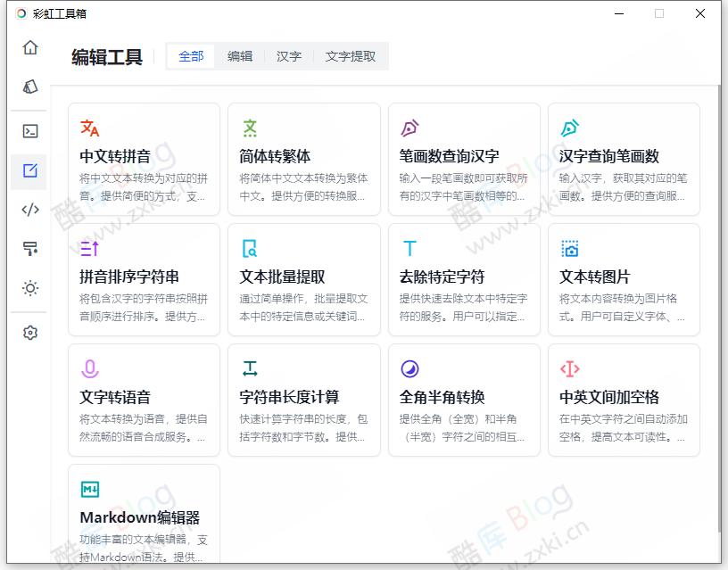This screenshot has height=570, width=728.
Task: Click the 拼音排序字符串 sorting icon
Action: [91, 248]
